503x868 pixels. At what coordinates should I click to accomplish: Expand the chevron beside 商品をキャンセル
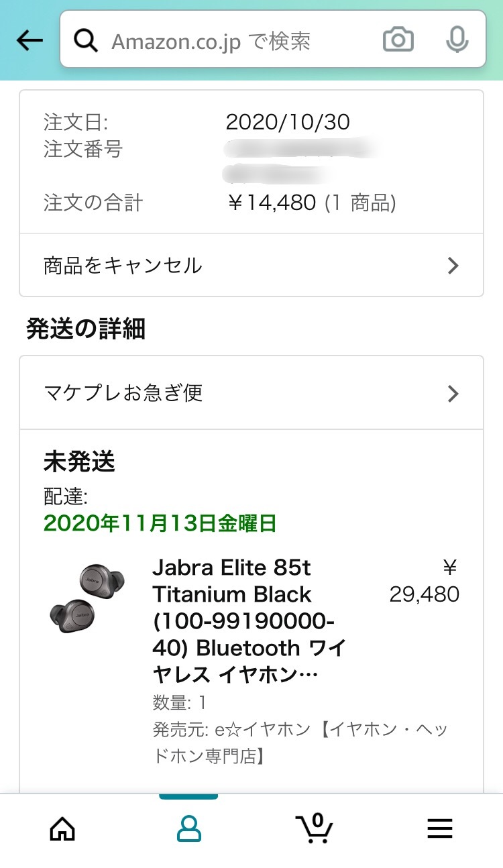453,266
